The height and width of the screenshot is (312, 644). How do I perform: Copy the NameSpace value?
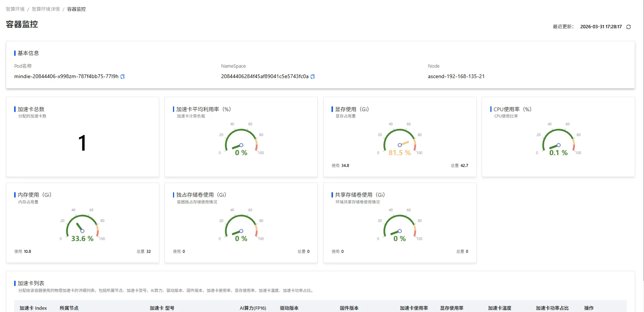tap(313, 77)
